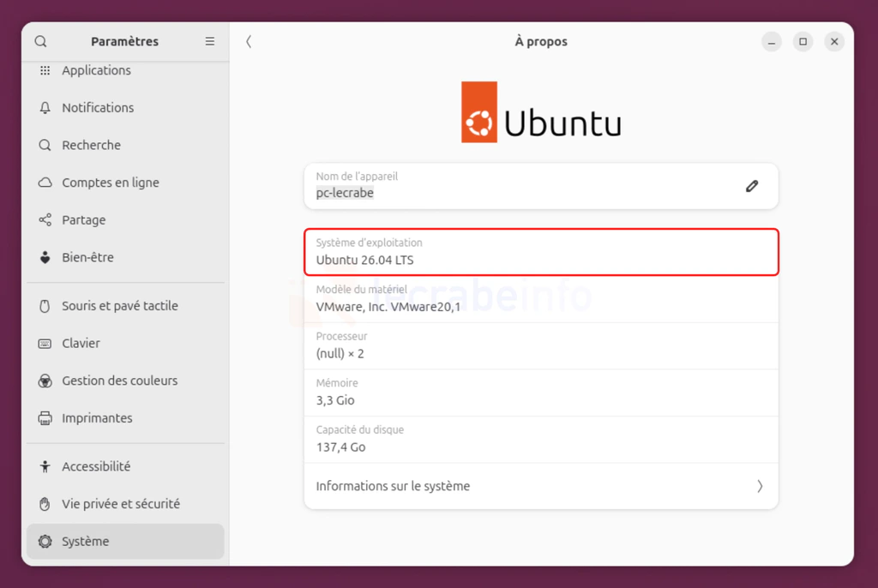Click the Notifications bell icon

(x=45, y=107)
